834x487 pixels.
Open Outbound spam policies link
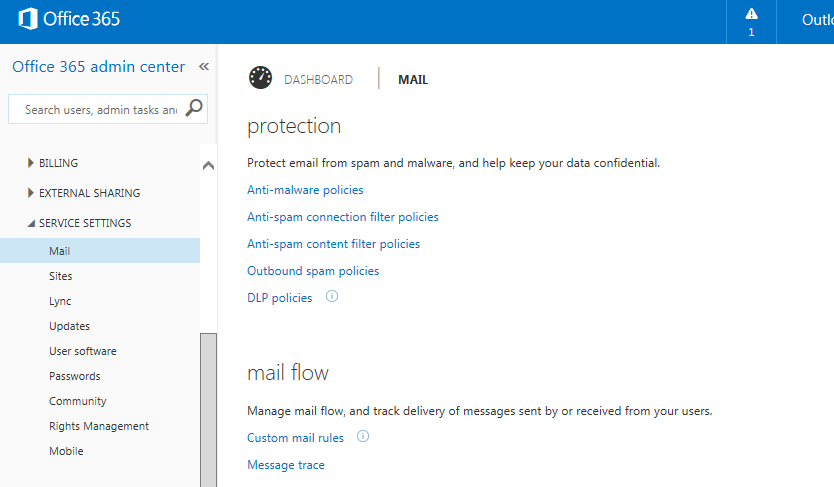tap(313, 271)
